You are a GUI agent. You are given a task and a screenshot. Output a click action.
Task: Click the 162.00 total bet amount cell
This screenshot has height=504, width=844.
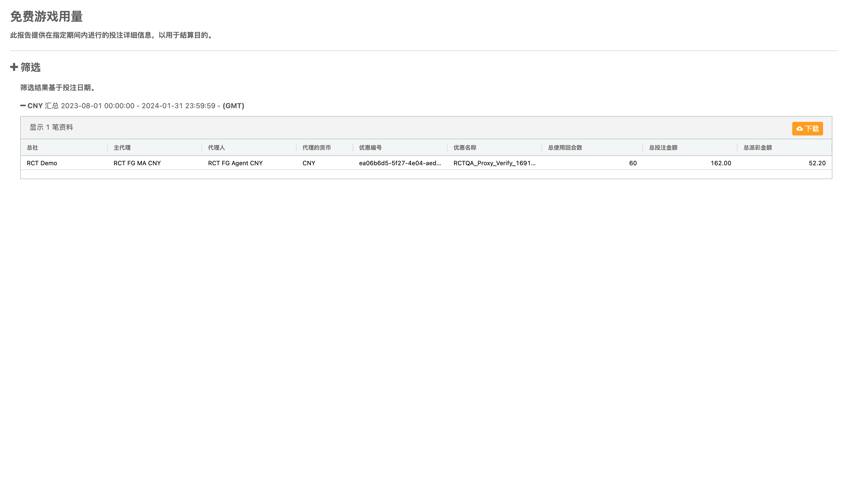click(720, 163)
